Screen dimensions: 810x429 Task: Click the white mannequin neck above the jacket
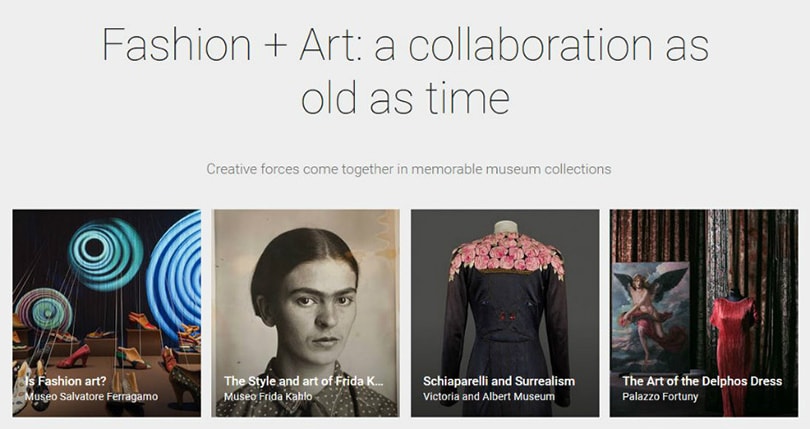(506, 226)
